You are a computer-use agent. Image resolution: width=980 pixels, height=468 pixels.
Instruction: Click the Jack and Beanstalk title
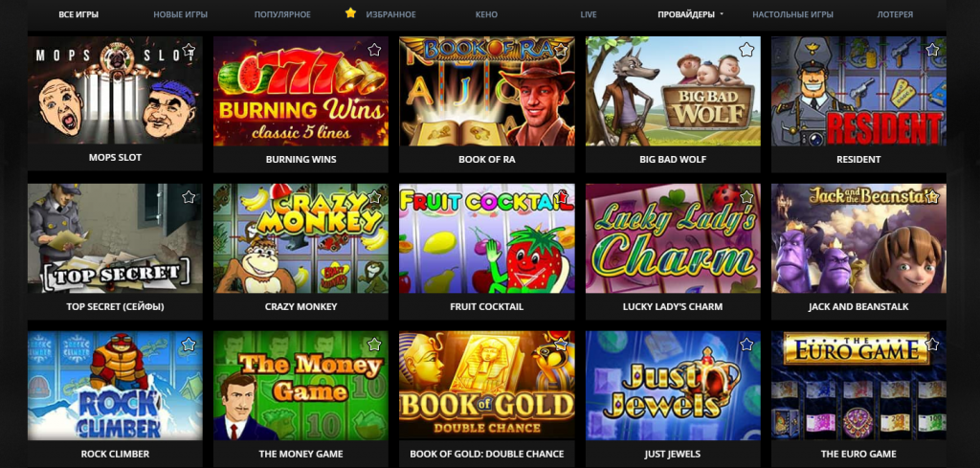pyautogui.click(x=858, y=307)
